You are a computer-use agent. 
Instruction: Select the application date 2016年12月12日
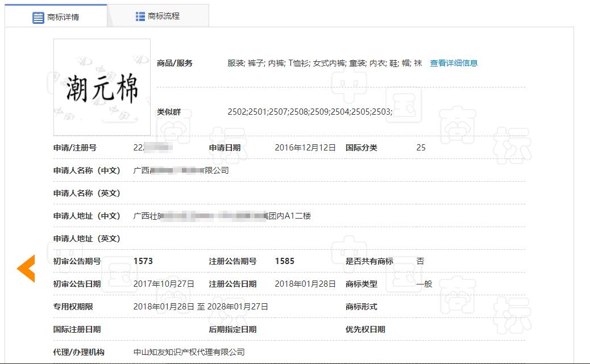tap(305, 148)
